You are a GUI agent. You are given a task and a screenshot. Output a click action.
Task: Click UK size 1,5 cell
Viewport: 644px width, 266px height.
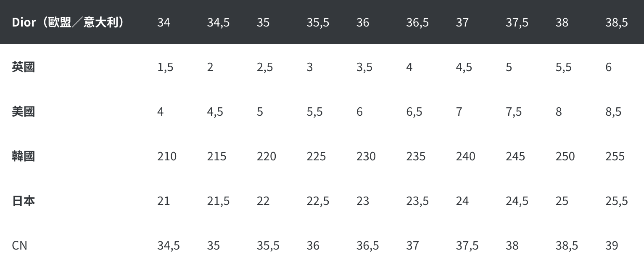165,67
